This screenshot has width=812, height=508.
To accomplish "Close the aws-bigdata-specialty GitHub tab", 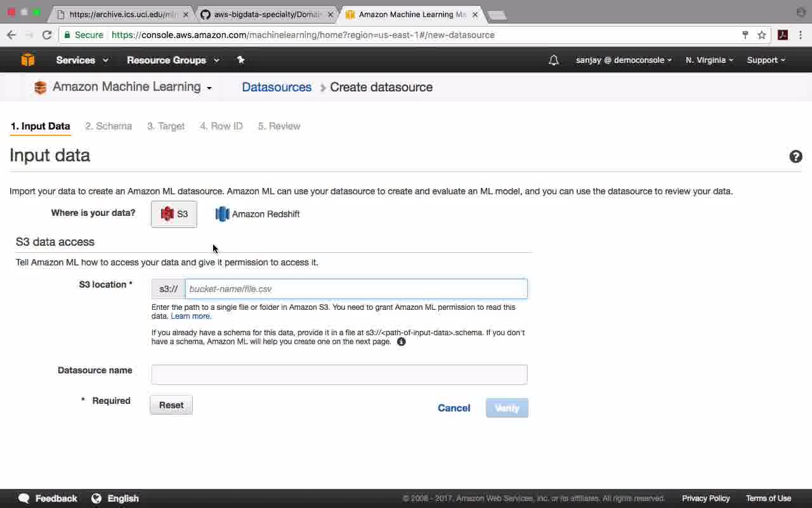I will pyautogui.click(x=331, y=15).
